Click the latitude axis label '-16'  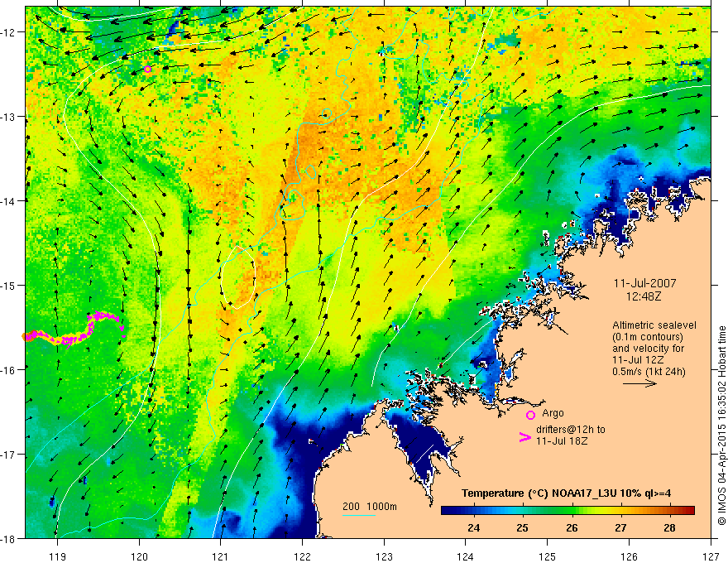[8, 370]
